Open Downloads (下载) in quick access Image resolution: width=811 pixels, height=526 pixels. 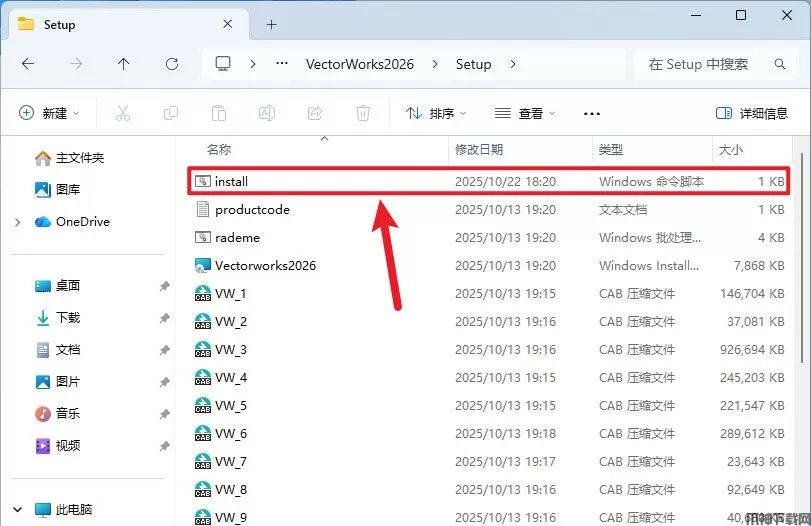point(57,318)
